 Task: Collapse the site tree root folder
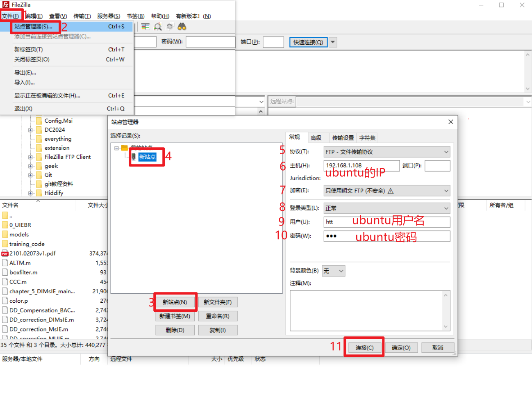click(x=116, y=148)
